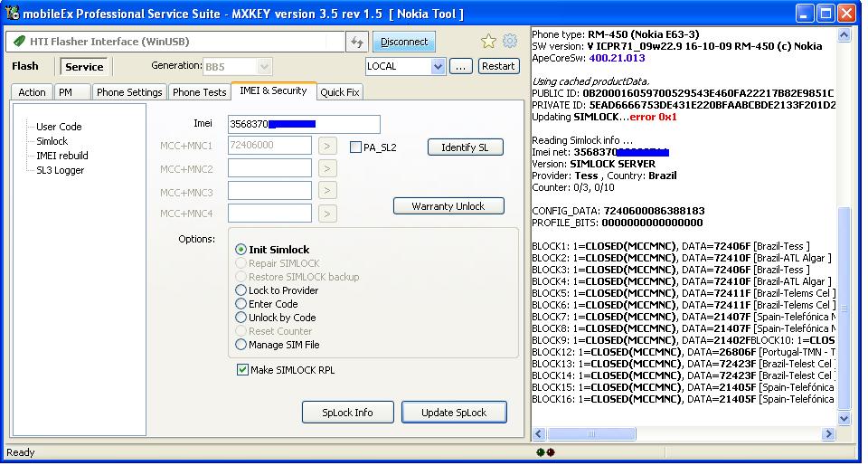This screenshot has height=475, width=868.
Task: Select Unlock by Code option
Action: [241, 318]
